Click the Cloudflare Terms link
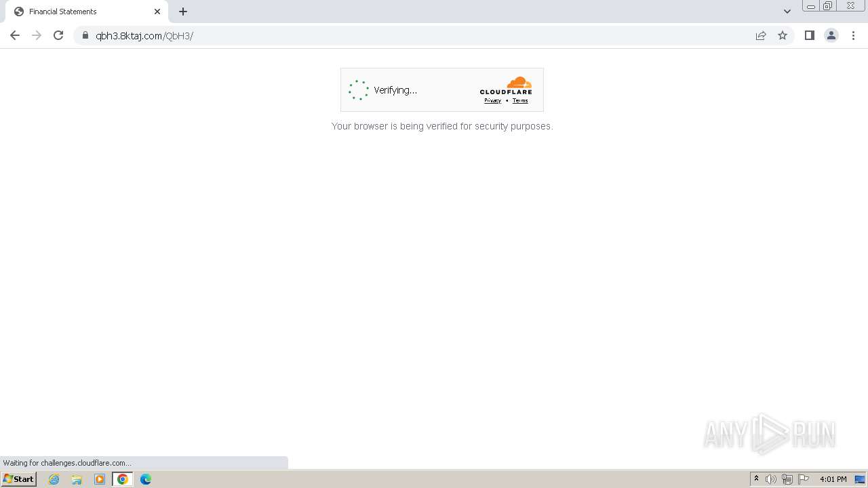 [520, 100]
